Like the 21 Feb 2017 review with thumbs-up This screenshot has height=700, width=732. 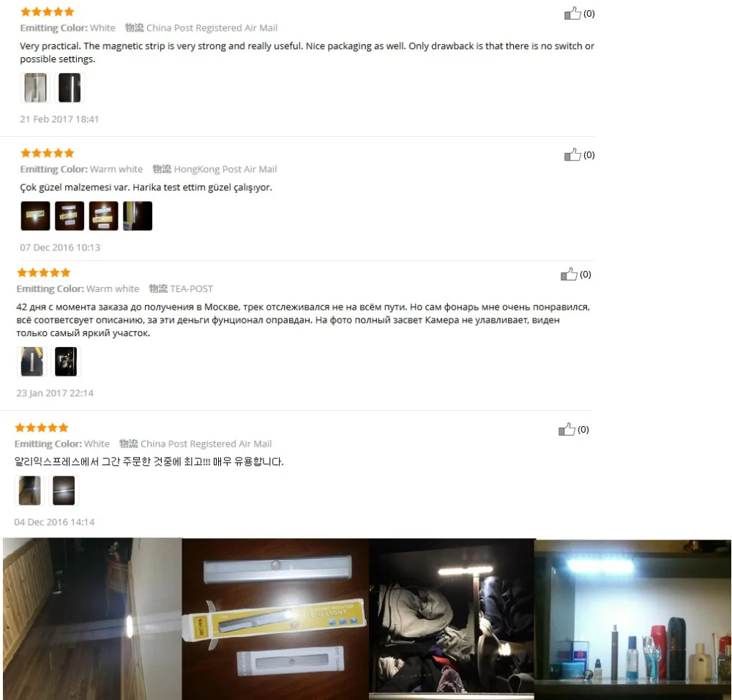(x=572, y=13)
